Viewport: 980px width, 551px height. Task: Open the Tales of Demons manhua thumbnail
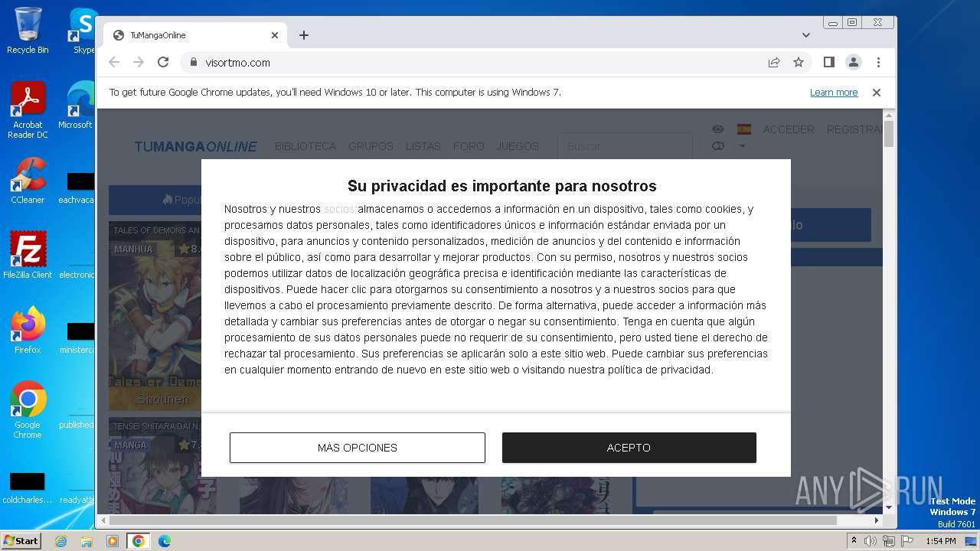[155, 316]
